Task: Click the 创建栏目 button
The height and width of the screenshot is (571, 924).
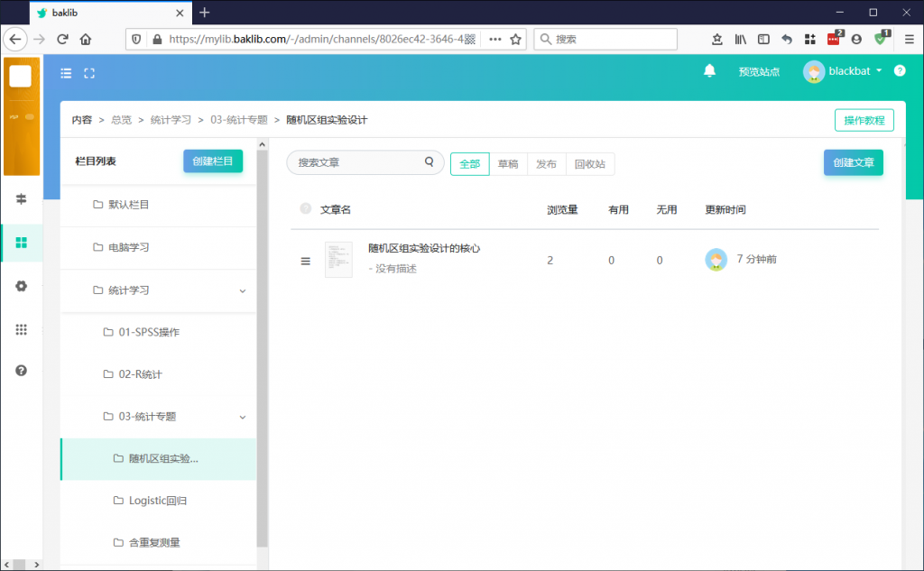Action: (213, 161)
